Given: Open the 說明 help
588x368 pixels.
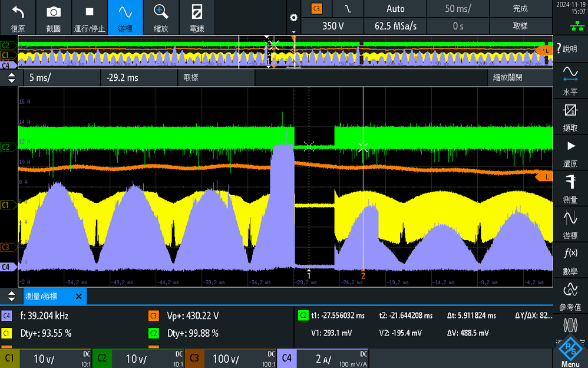Looking at the screenshot, I should point(570,49).
